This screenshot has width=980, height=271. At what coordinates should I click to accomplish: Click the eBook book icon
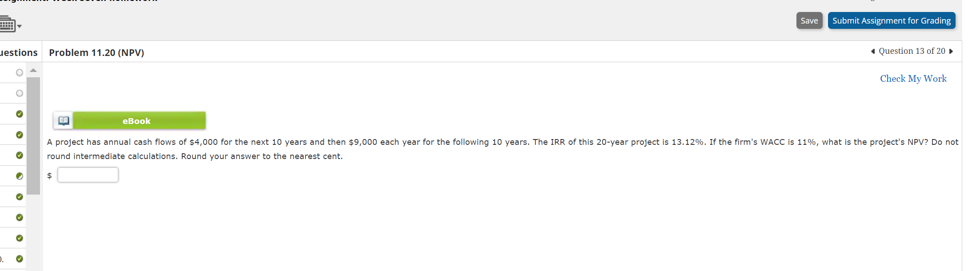click(x=64, y=120)
